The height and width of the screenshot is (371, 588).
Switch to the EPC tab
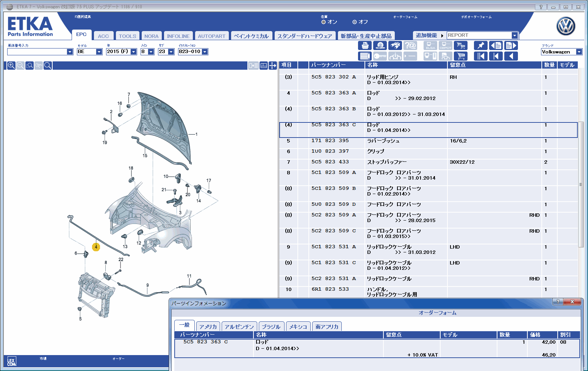coord(81,34)
